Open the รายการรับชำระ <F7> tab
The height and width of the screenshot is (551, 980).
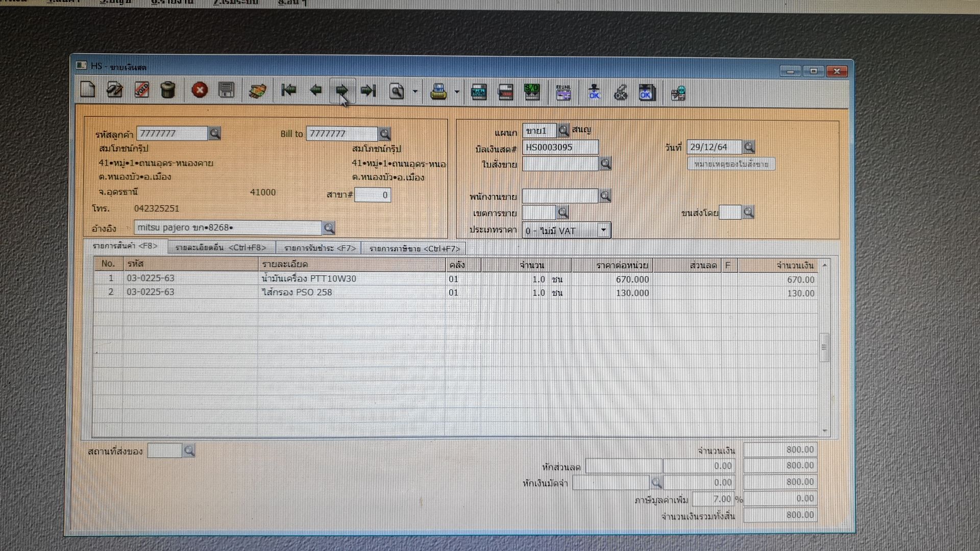[320, 248]
